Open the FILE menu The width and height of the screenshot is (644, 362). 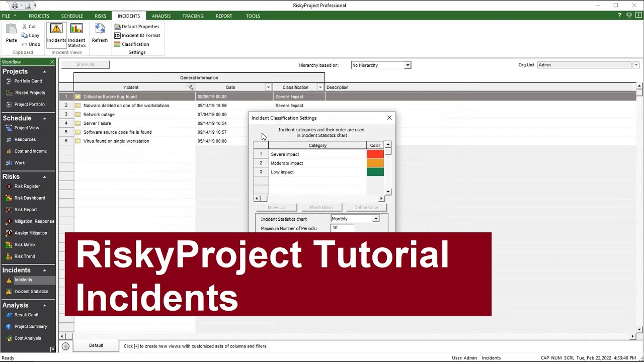pyautogui.click(x=9, y=16)
